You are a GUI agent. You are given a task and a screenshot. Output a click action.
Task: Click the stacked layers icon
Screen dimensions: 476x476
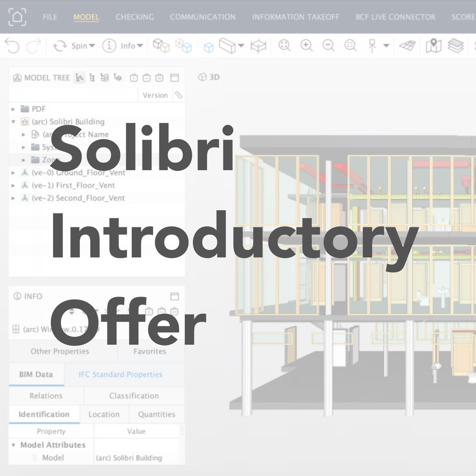tap(455, 46)
